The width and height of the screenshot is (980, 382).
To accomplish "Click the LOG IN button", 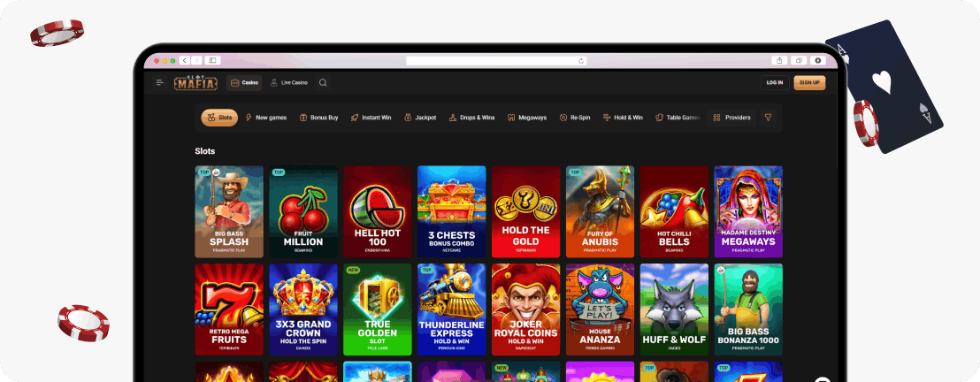I will pos(775,82).
